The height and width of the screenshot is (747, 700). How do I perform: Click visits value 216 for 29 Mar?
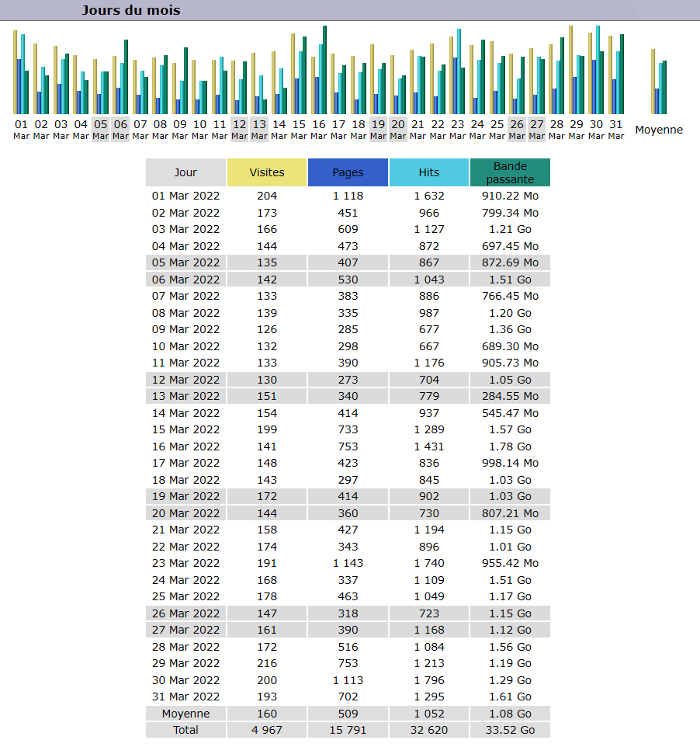pos(267,662)
